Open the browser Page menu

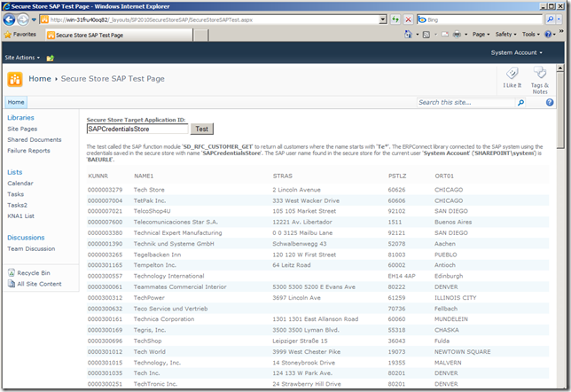pyautogui.click(x=481, y=35)
